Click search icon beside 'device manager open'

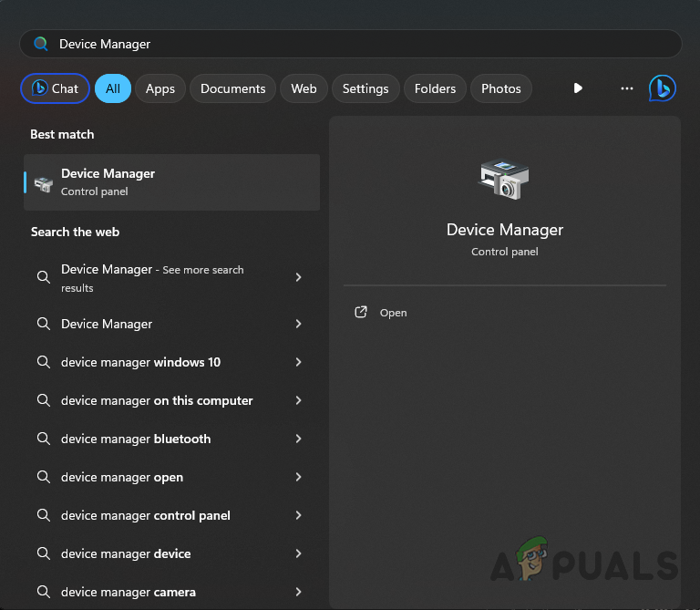(44, 477)
